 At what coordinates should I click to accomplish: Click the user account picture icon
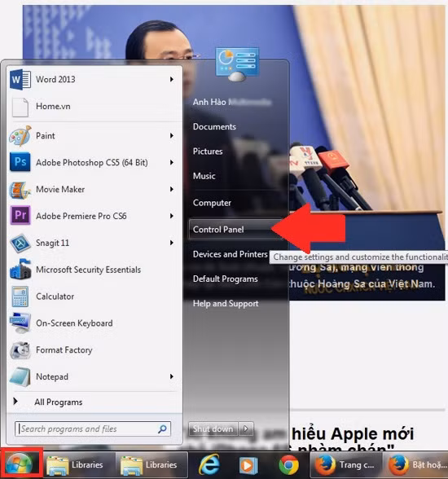pyautogui.click(x=237, y=64)
